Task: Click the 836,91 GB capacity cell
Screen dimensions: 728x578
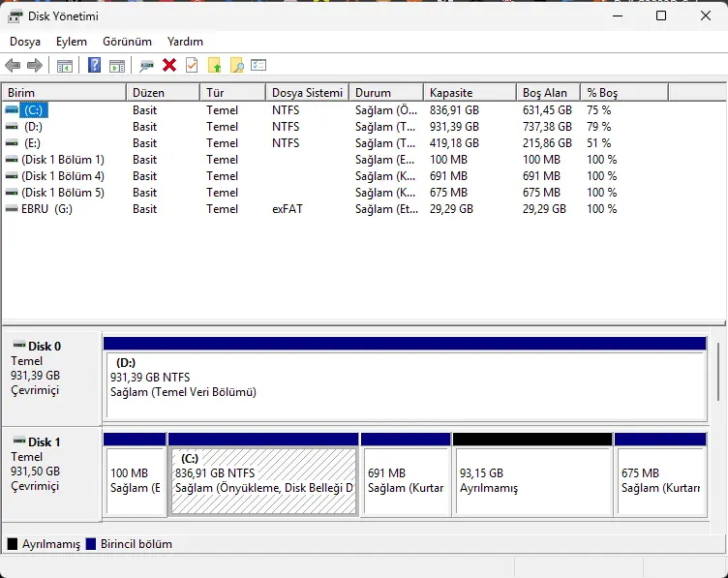Action: [x=454, y=110]
